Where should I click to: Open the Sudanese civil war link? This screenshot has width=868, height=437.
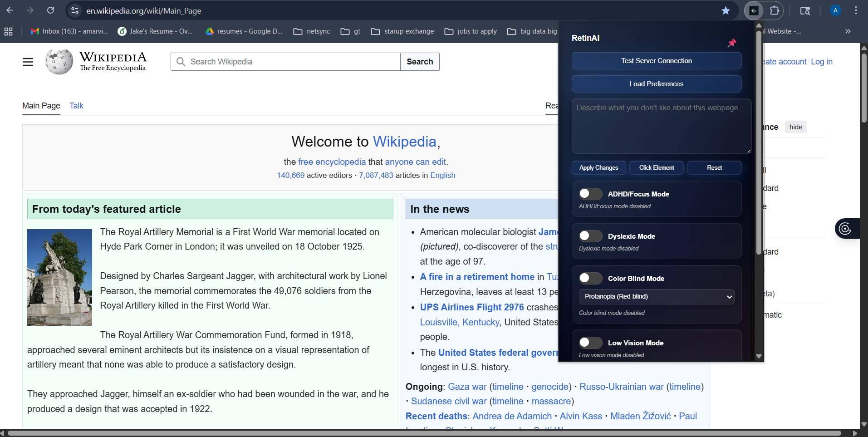click(449, 401)
